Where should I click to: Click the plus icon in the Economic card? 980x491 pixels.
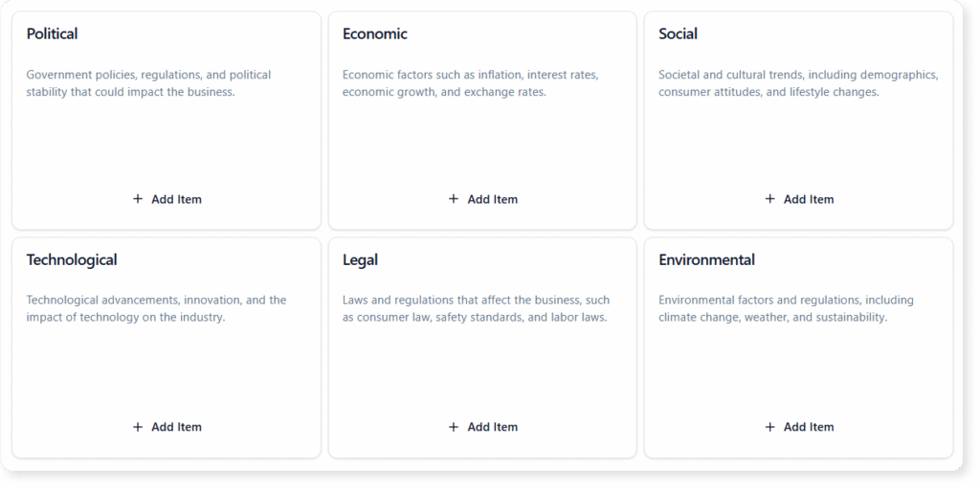tap(454, 199)
